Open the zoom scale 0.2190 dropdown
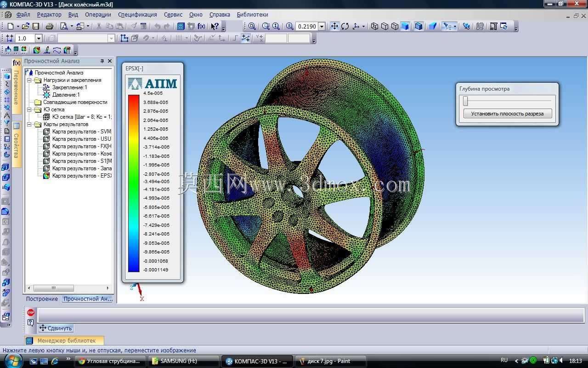 (322, 26)
